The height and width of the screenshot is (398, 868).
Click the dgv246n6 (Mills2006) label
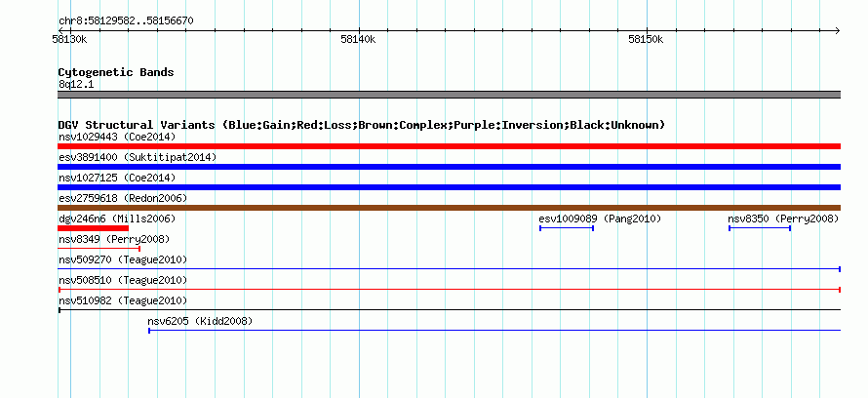tap(117, 219)
